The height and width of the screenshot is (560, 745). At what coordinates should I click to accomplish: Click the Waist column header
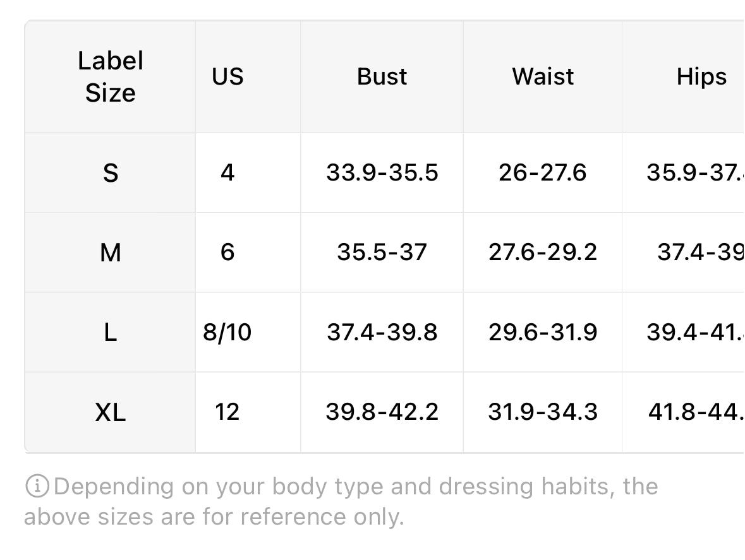pos(543,76)
